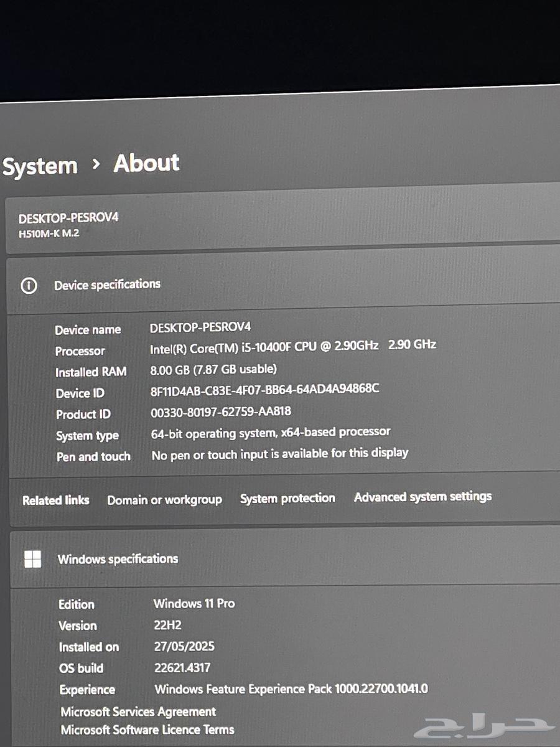This screenshot has width=560, height=747.
Task: Click the info icon beside Device specifications
Action: pyautogui.click(x=29, y=286)
